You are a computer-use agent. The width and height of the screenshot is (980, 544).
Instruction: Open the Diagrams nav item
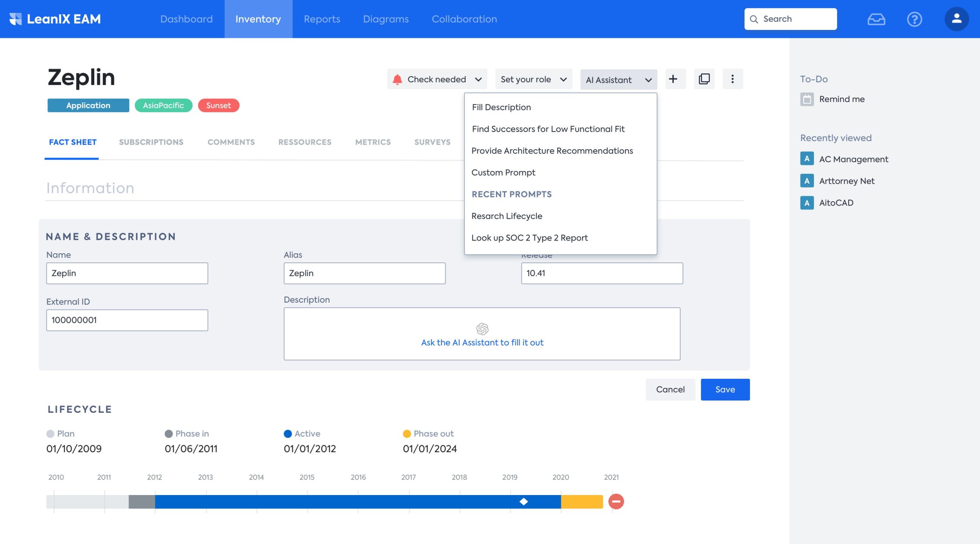pyautogui.click(x=385, y=19)
